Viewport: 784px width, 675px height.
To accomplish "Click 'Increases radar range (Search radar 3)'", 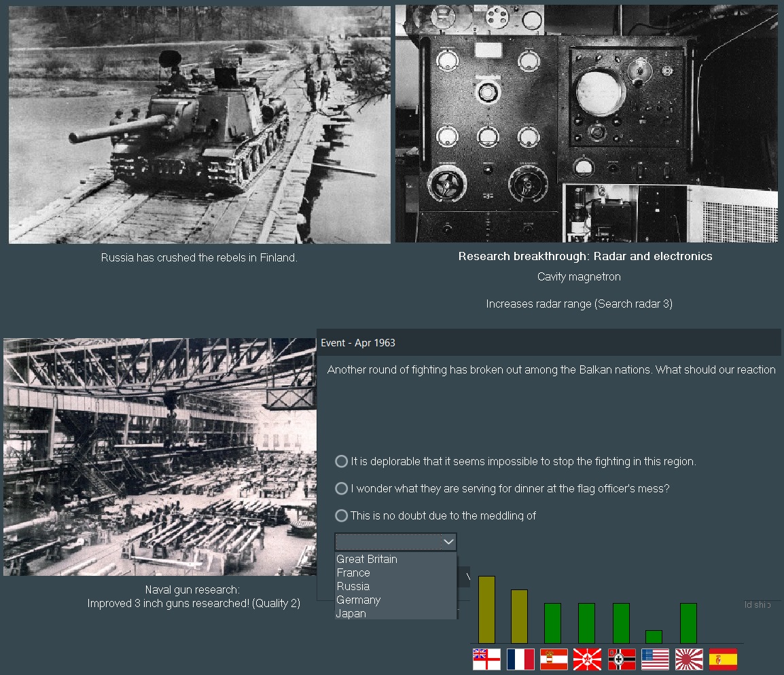I will click(579, 304).
